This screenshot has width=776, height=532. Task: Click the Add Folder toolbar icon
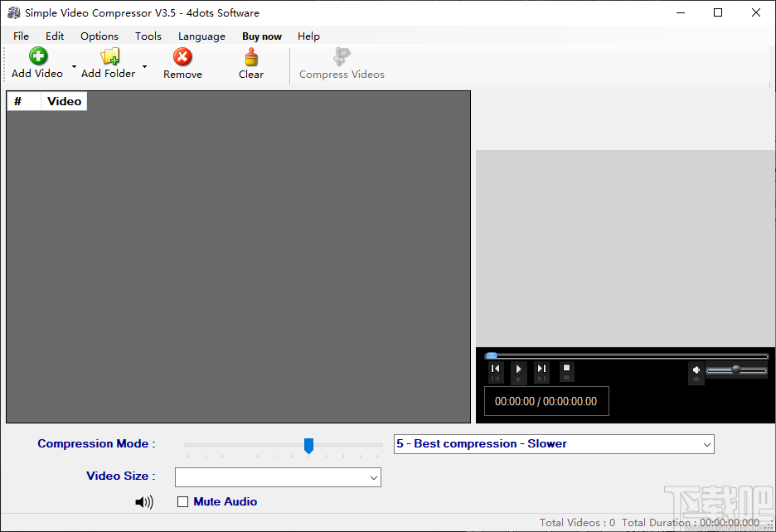click(x=109, y=56)
